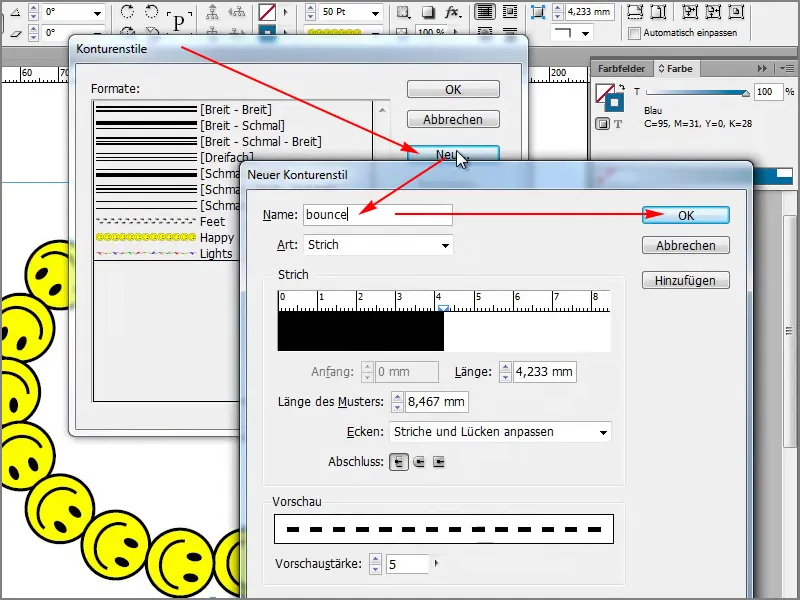The image size is (800, 600).
Task: Toggle wrap around bounding box button
Action: (x=510, y=12)
